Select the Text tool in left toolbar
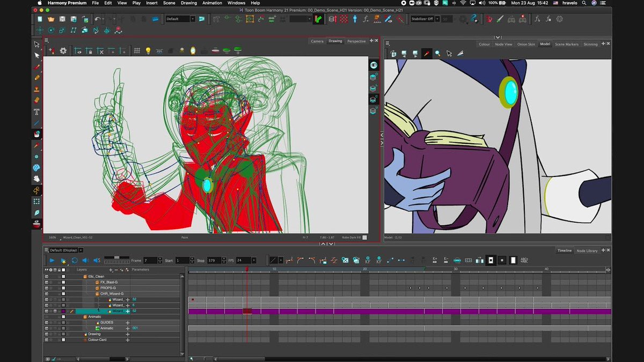 pos(36,112)
